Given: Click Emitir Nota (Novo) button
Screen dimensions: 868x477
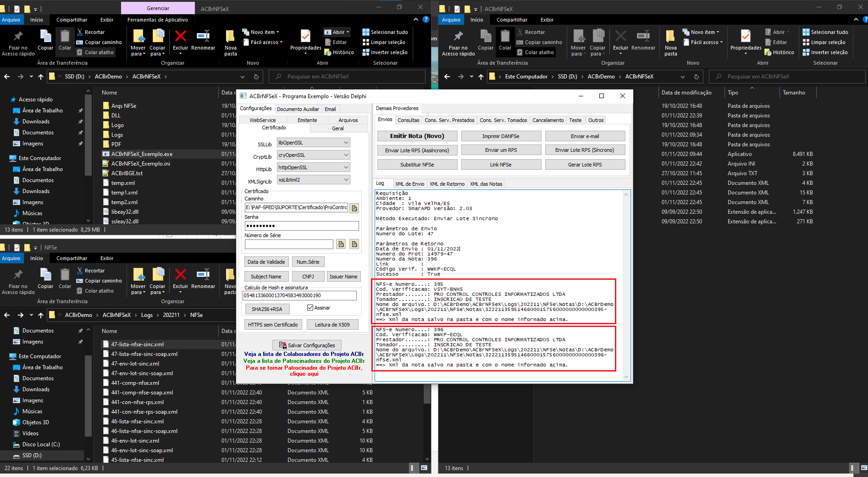Looking at the screenshot, I should pos(417,136).
